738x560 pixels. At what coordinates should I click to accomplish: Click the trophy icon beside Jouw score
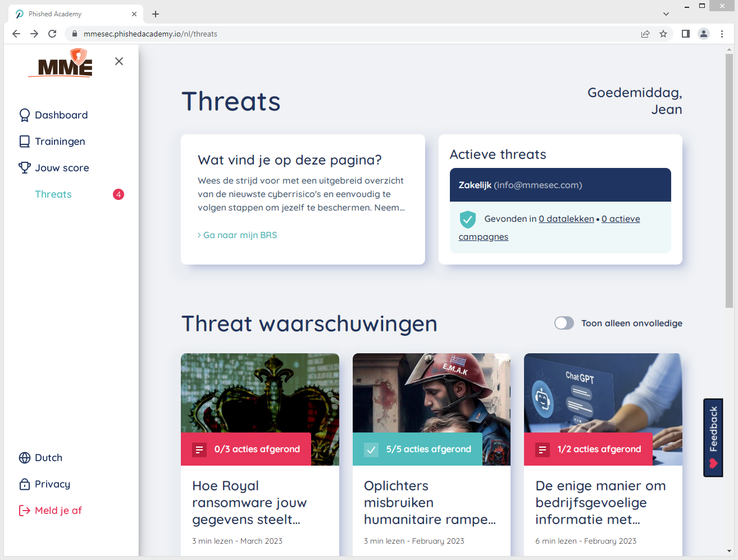pyautogui.click(x=25, y=168)
